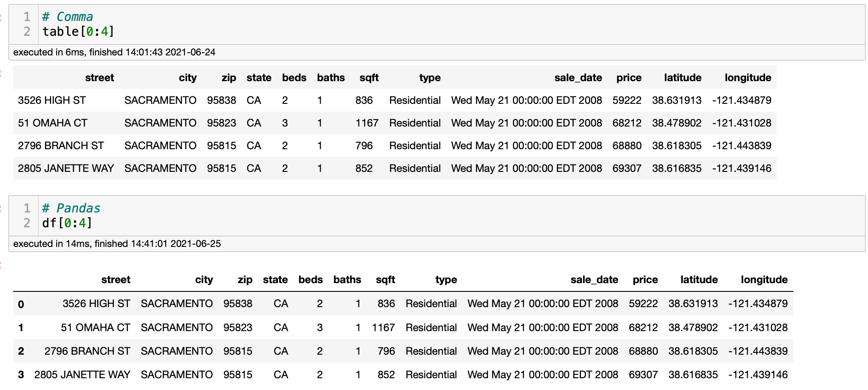868x390 pixels.
Task: Click the '# Comma' comment line
Action: (67, 17)
